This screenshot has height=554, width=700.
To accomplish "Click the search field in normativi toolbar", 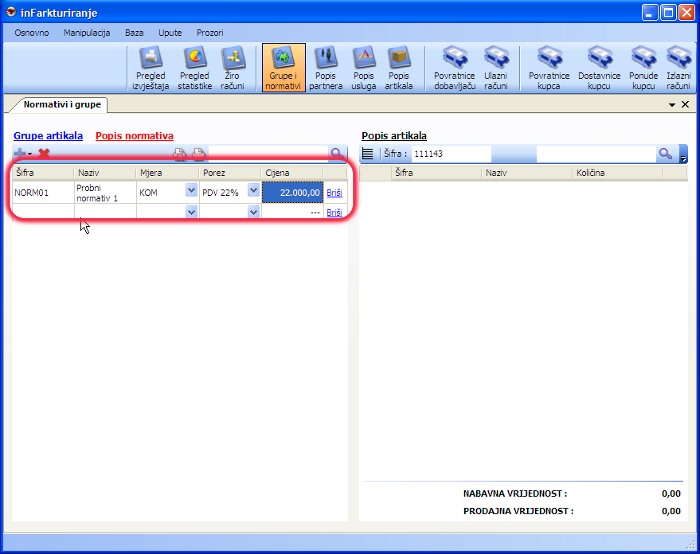I will coord(268,154).
